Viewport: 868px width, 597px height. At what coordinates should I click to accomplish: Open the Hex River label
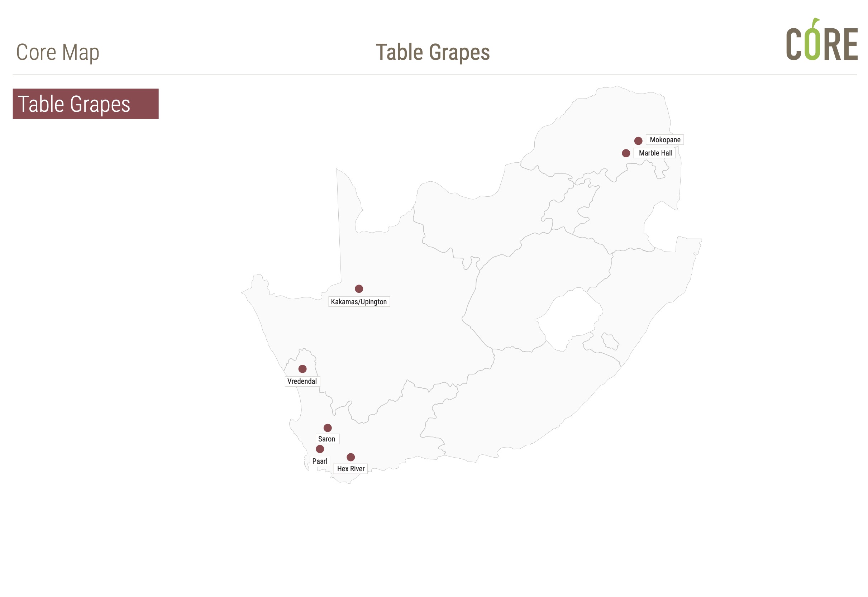(350, 469)
